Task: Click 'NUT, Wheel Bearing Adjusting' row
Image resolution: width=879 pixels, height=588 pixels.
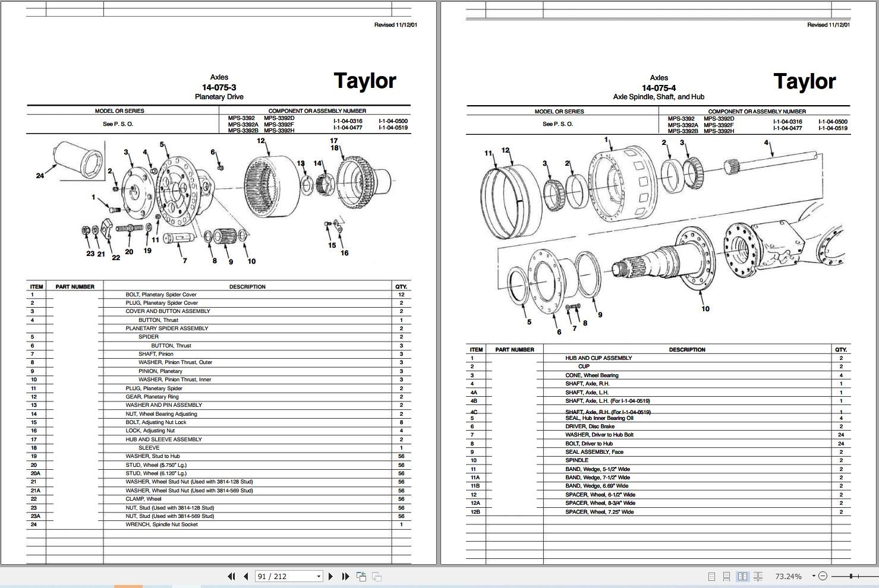Action: (x=219, y=414)
